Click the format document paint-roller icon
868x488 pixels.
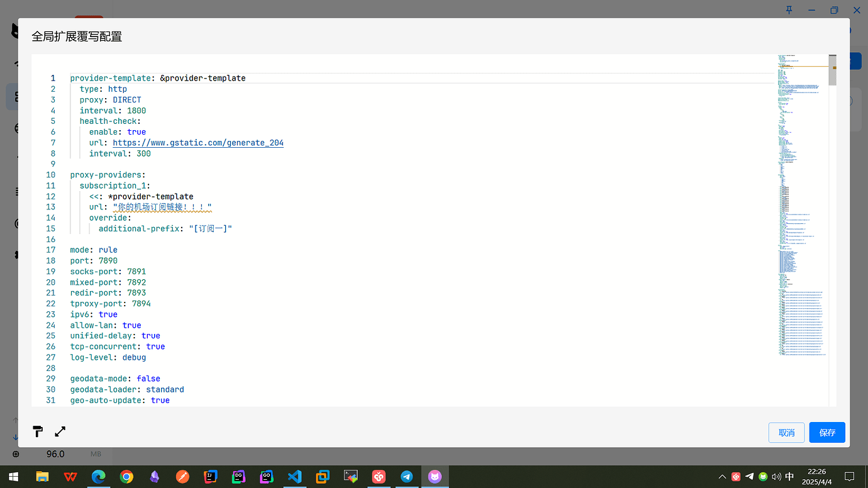(x=38, y=431)
